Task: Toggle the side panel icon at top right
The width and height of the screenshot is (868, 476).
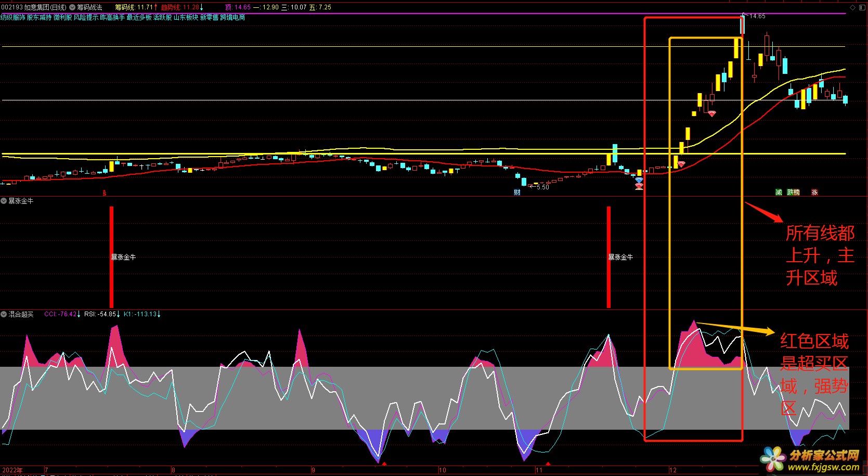Action: click(862, 7)
